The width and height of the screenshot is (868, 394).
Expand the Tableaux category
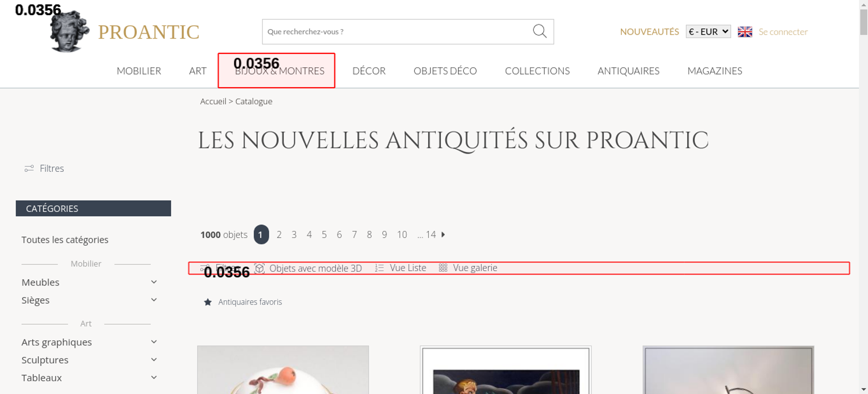(154, 378)
